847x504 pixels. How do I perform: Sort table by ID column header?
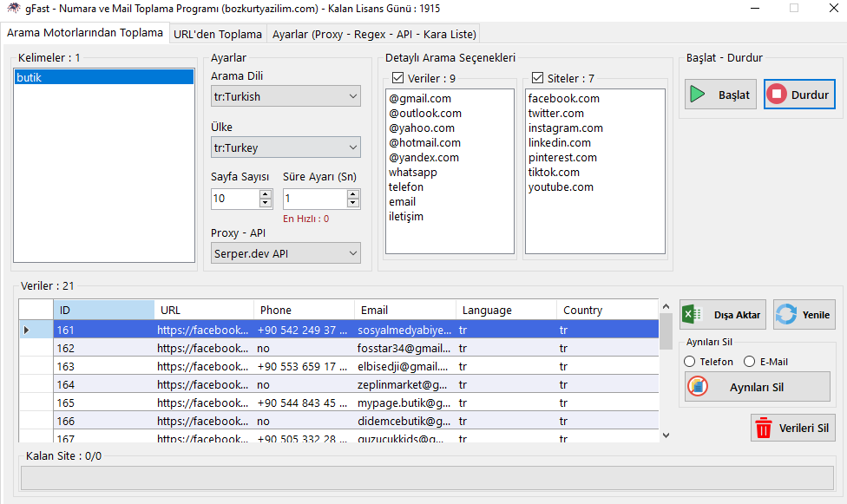pos(104,310)
